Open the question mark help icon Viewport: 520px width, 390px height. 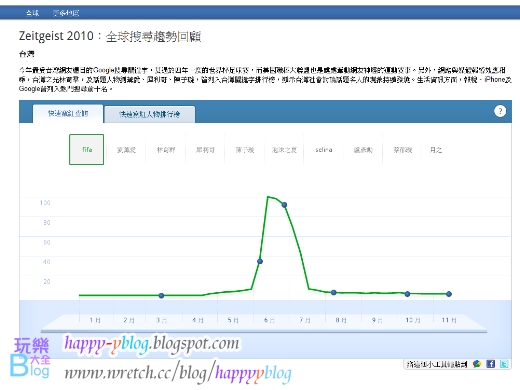click(x=500, y=111)
